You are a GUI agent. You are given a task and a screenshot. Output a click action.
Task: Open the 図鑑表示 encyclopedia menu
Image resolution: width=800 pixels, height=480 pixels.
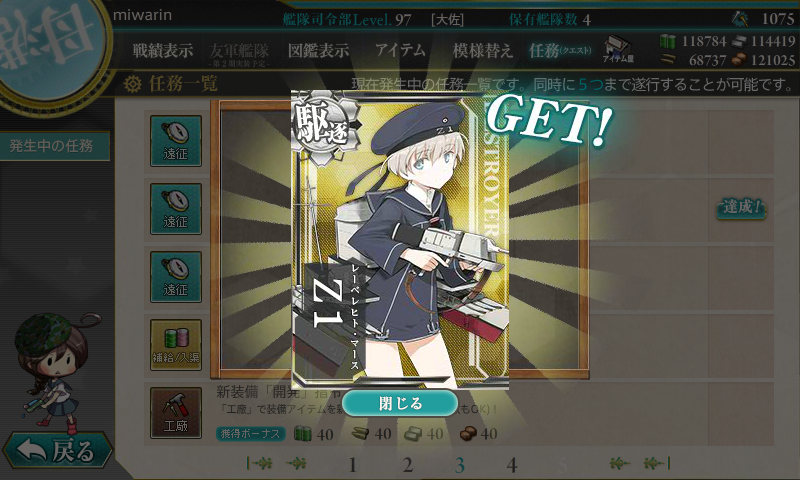tap(318, 50)
